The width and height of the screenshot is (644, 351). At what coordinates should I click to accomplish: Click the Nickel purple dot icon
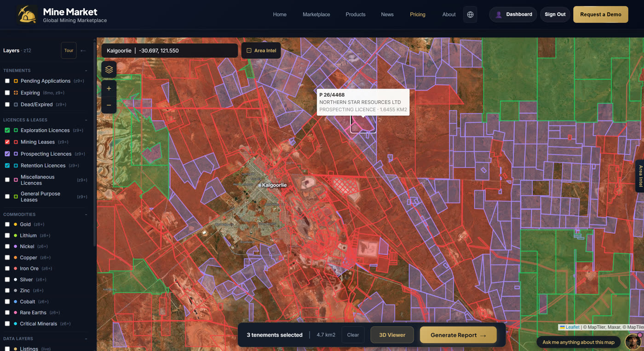coord(16,247)
